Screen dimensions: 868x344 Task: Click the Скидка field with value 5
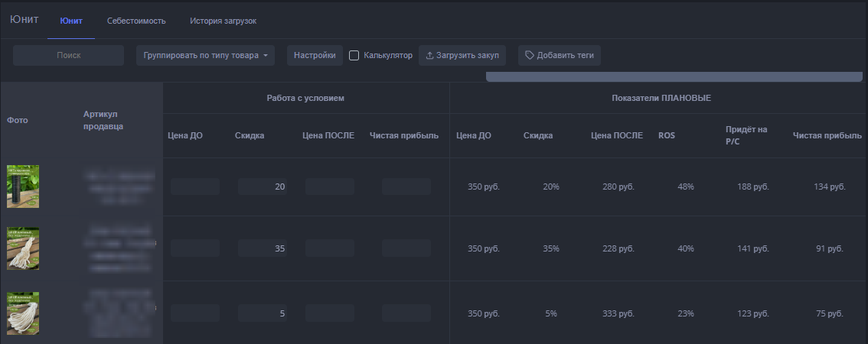(263, 313)
